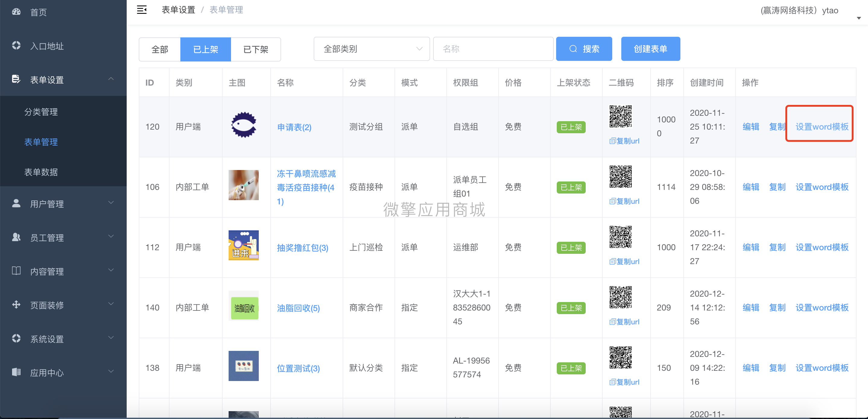The width and height of the screenshot is (868, 419).
Task: Copy the 位置测试(3) form
Action: [777, 368]
